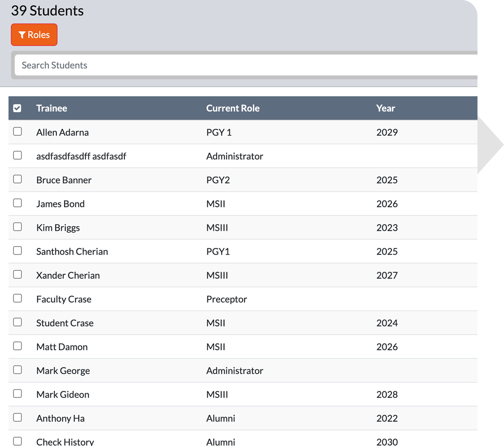Image resolution: width=504 pixels, height=446 pixels.
Task: Click year 2022 in Anthony Ha row
Action: 387,418
